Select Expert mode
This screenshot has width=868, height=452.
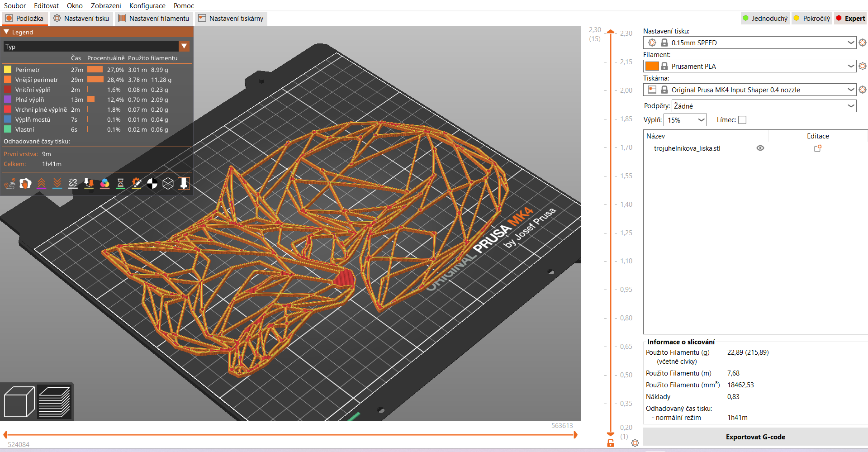(850, 19)
